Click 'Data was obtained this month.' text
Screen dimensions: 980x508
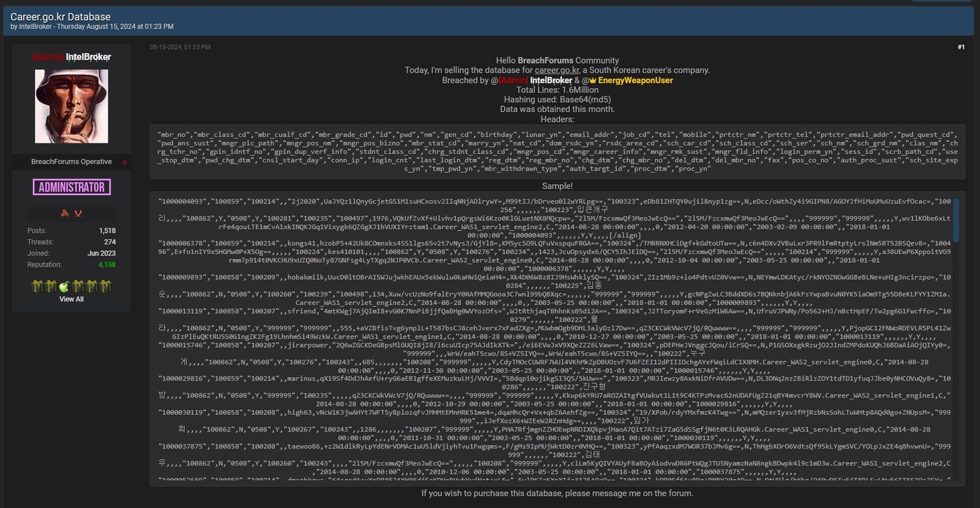[x=557, y=110]
